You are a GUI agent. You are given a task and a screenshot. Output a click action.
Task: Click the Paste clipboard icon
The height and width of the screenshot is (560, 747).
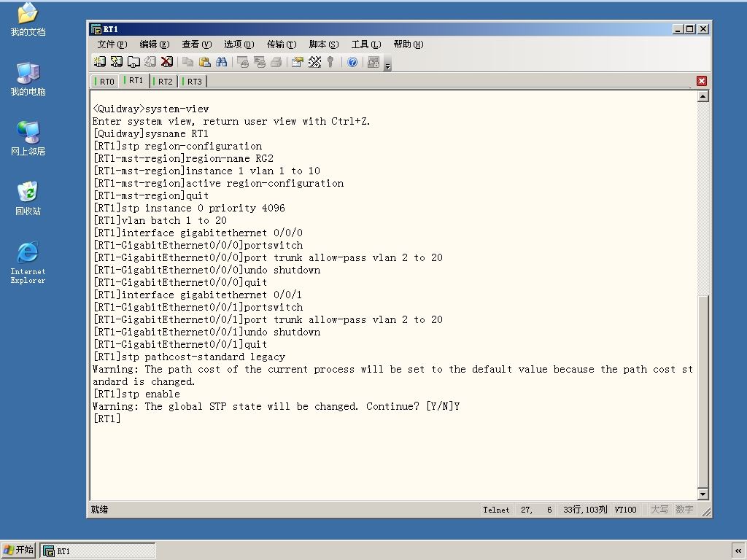[x=205, y=62]
